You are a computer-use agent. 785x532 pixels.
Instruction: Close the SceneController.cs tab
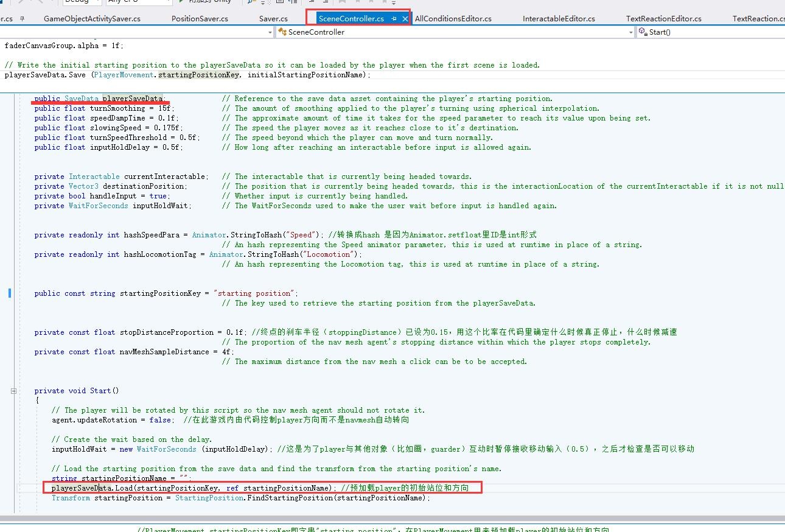tap(405, 19)
